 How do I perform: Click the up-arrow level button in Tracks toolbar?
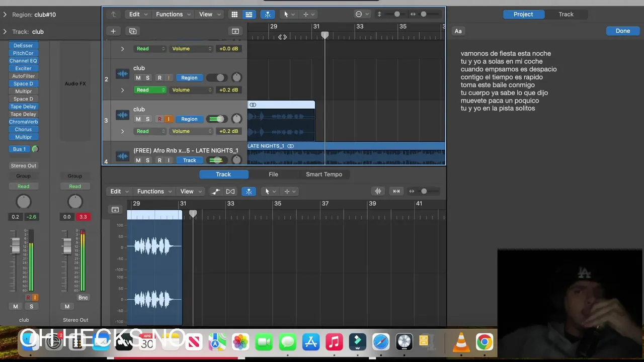[113, 14]
